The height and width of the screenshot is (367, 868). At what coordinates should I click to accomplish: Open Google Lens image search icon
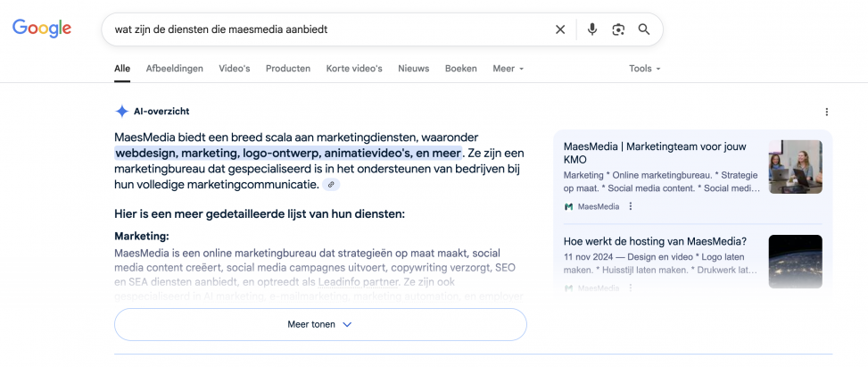pyautogui.click(x=618, y=29)
